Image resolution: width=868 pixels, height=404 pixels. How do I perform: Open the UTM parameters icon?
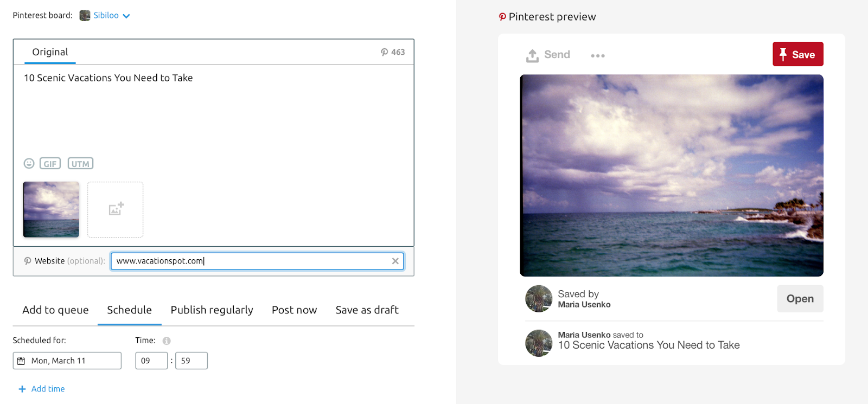click(x=80, y=164)
